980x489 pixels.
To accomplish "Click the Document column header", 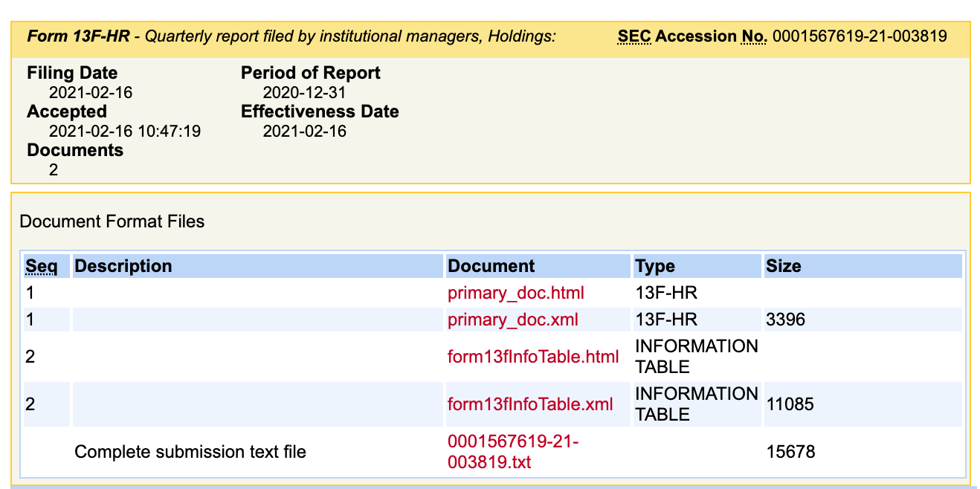I will point(491,266).
